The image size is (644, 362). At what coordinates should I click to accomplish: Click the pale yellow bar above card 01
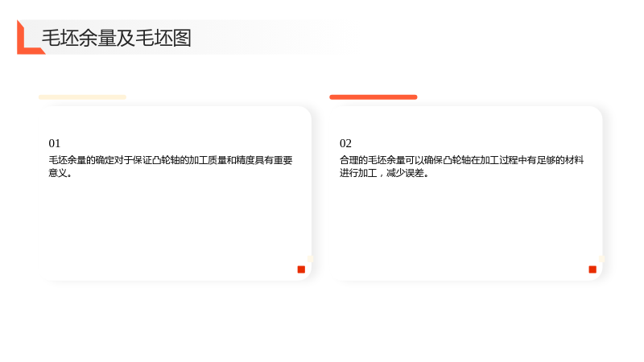pos(82,97)
